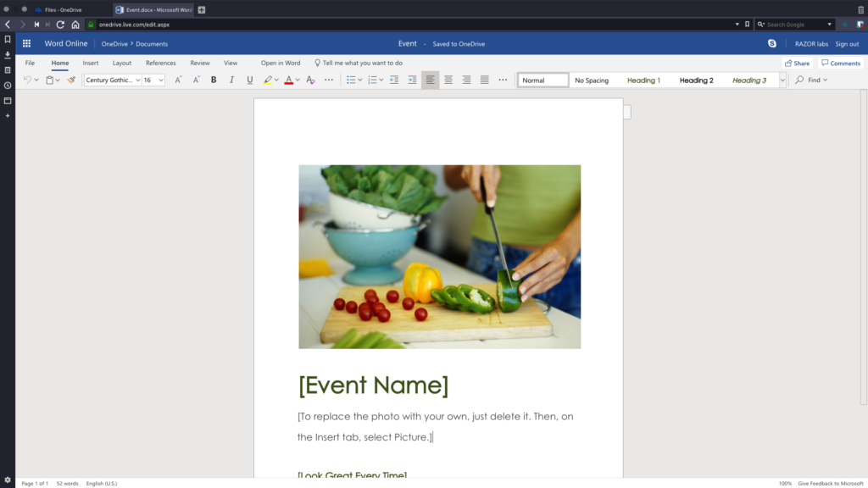The image size is (868, 488).
Task: Select the bulleted list icon
Action: 351,80
